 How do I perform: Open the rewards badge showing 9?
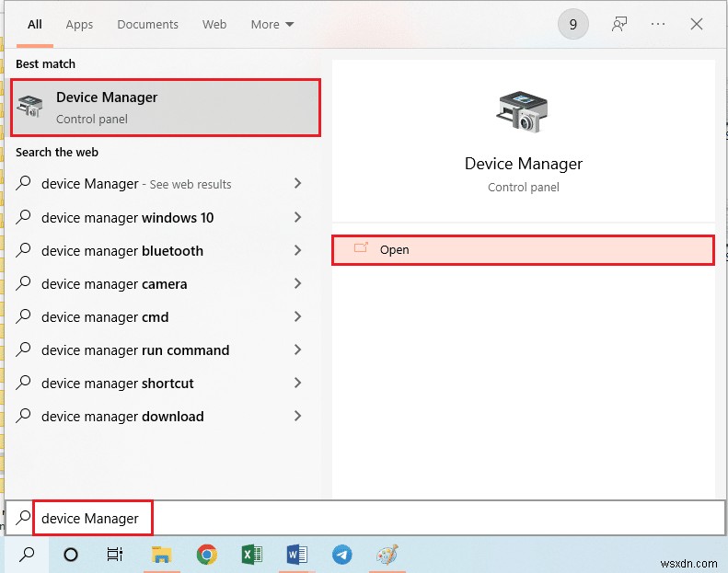tap(573, 24)
